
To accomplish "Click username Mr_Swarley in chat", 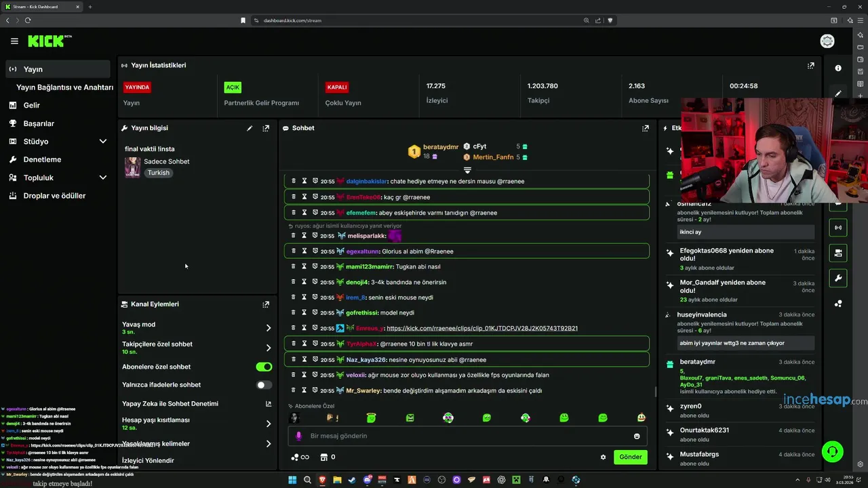I will pos(363,390).
